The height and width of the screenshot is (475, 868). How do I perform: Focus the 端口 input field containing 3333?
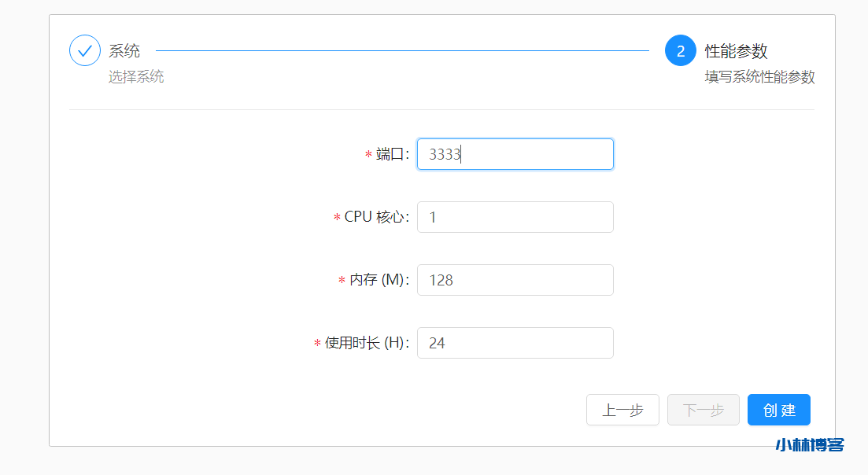pyautogui.click(x=515, y=154)
